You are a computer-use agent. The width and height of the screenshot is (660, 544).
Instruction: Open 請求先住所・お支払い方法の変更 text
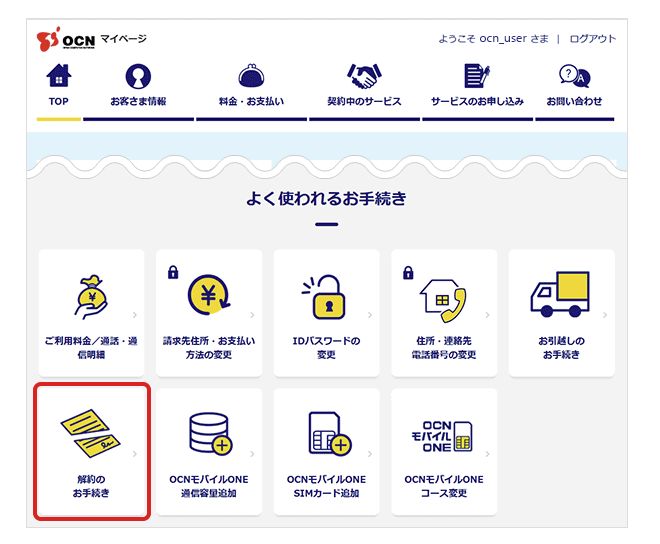209,348
